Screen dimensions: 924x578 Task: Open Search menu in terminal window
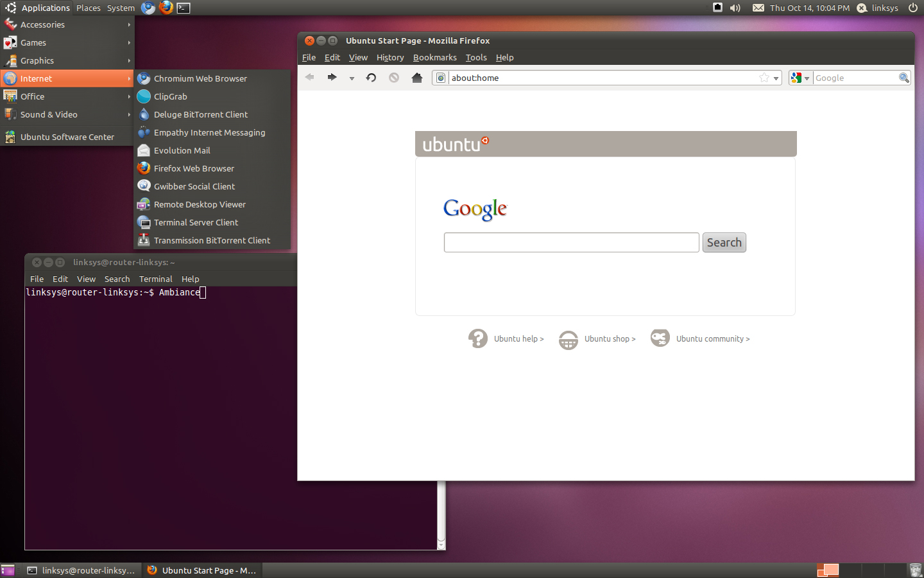click(117, 279)
